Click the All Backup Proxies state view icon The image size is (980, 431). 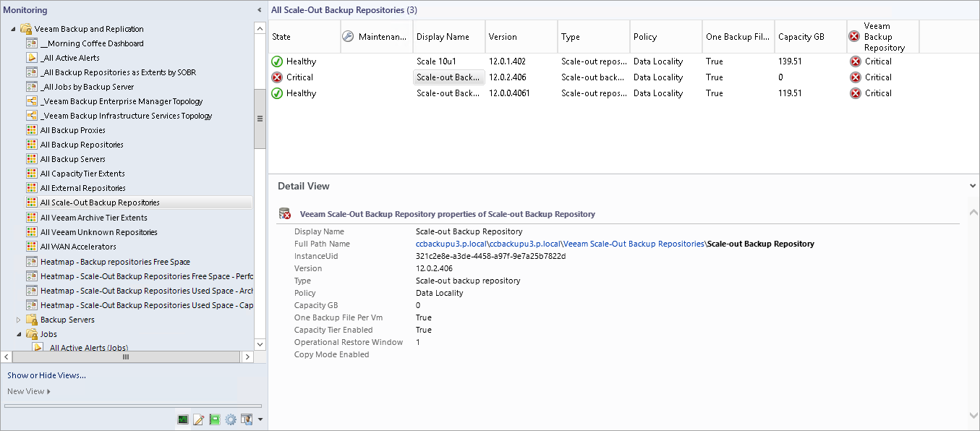click(x=32, y=130)
